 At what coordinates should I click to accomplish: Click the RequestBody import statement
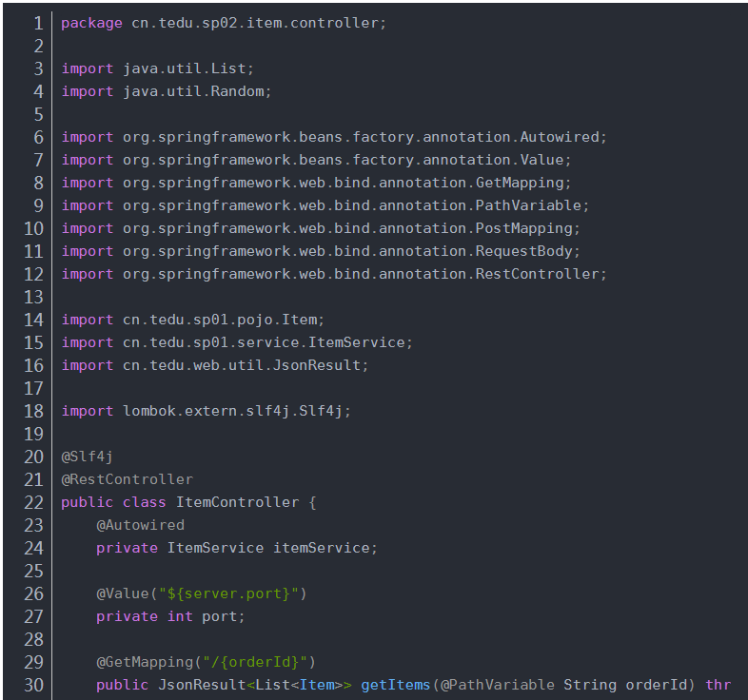321,251
